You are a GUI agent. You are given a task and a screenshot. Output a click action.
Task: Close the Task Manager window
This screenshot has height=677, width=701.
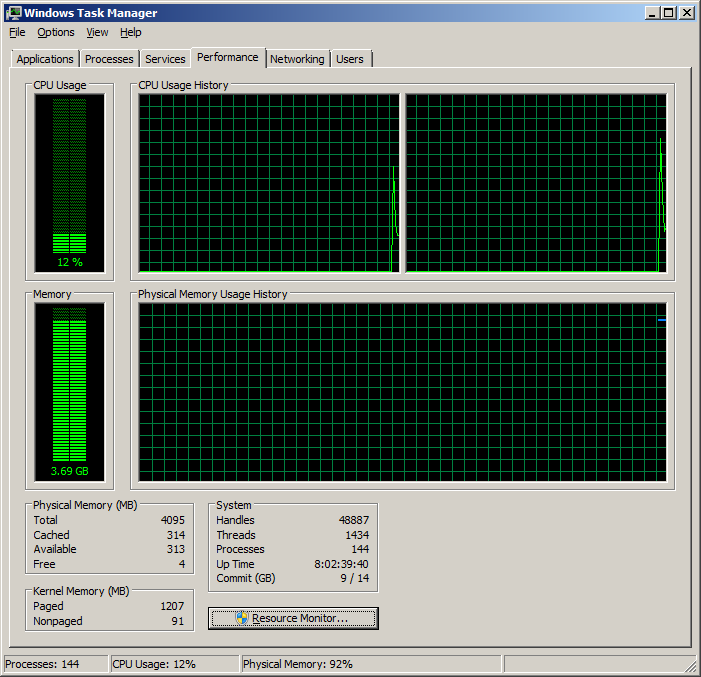point(687,13)
